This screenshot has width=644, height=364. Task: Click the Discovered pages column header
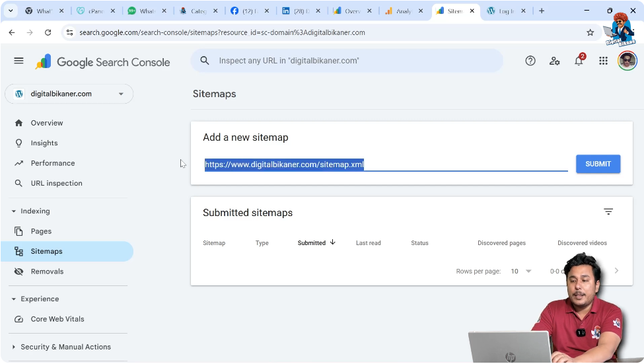pyautogui.click(x=501, y=243)
